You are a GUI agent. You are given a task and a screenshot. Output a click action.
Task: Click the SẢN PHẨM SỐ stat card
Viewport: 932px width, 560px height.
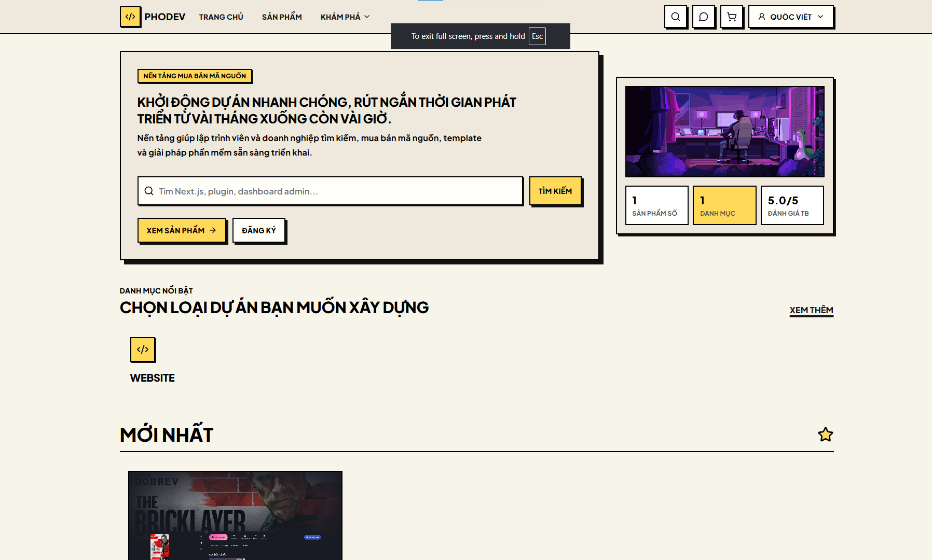[656, 205]
